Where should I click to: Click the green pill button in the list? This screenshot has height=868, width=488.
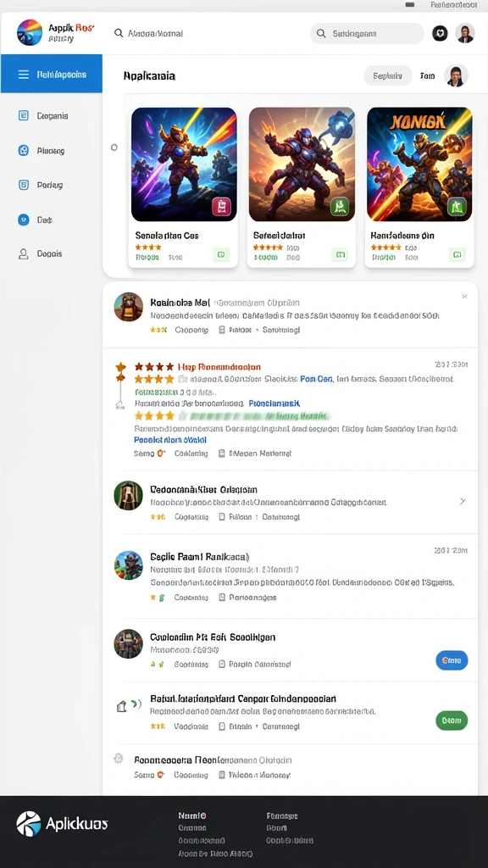(x=452, y=721)
